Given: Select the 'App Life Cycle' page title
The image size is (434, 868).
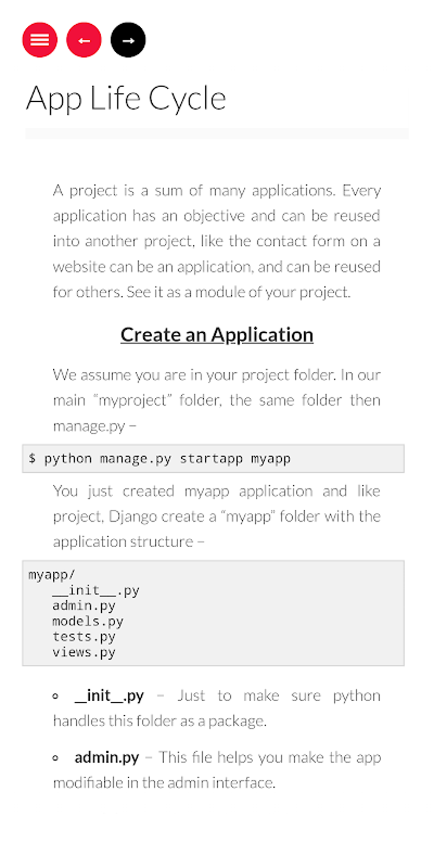Looking at the screenshot, I should [127, 98].
